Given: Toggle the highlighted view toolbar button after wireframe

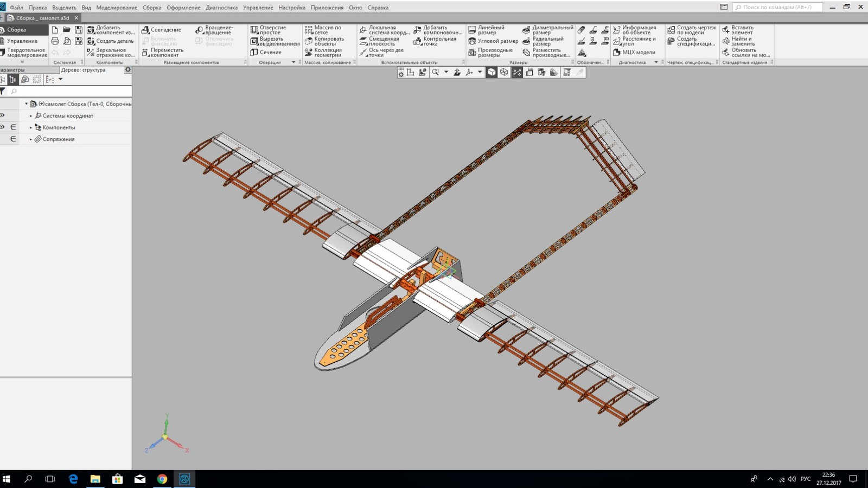Looking at the screenshot, I should coord(517,72).
